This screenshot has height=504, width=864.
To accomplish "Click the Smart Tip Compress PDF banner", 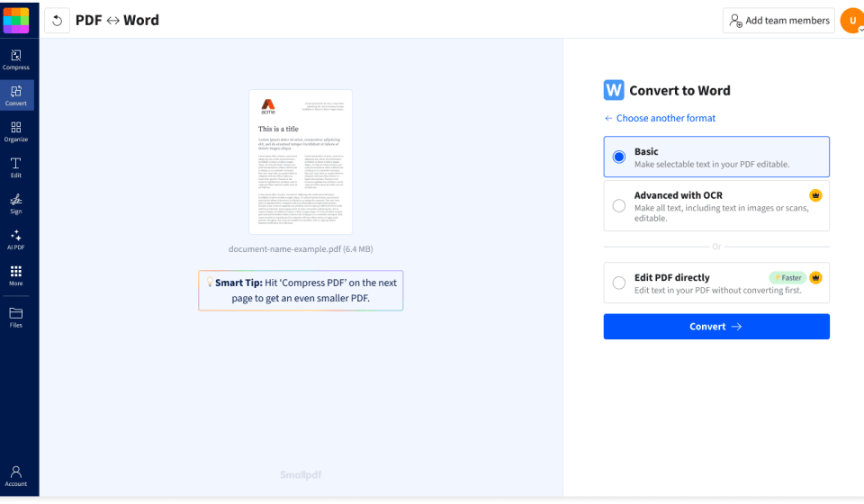I will point(301,291).
